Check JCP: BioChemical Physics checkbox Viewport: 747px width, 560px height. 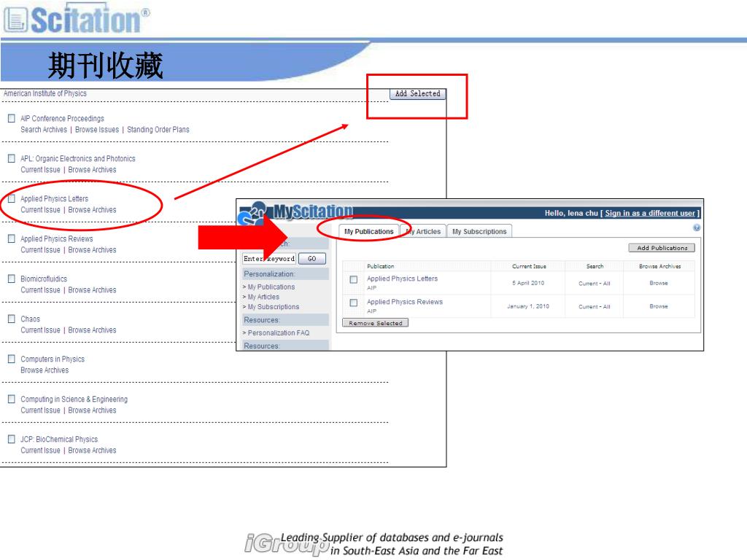point(12,438)
